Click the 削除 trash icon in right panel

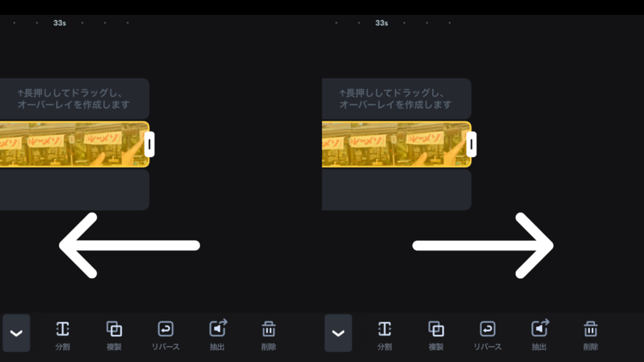[x=591, y=336]
